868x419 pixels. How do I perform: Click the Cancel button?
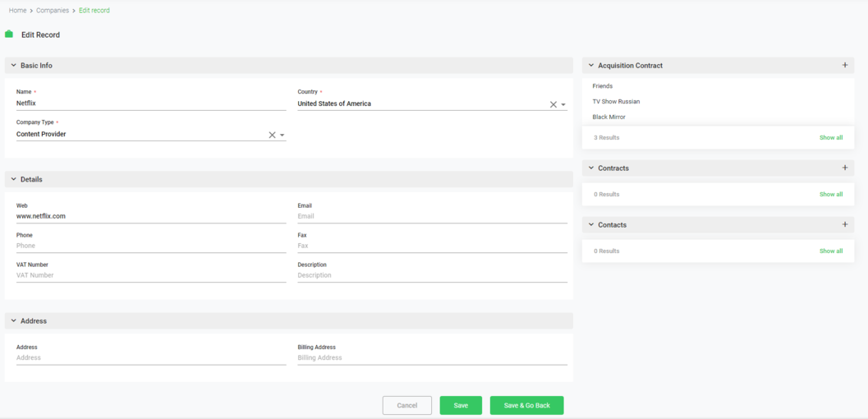[x=406, y=405]
